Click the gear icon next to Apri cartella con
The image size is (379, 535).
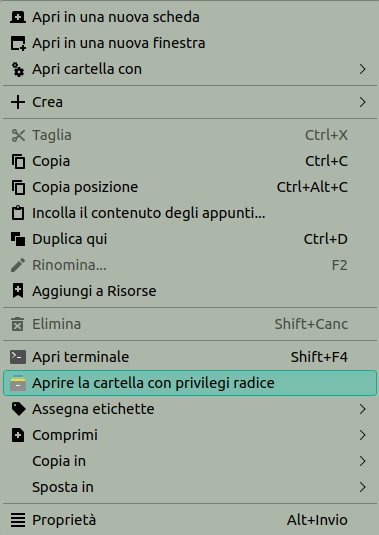pyautogui.click(x=18, y=69)
